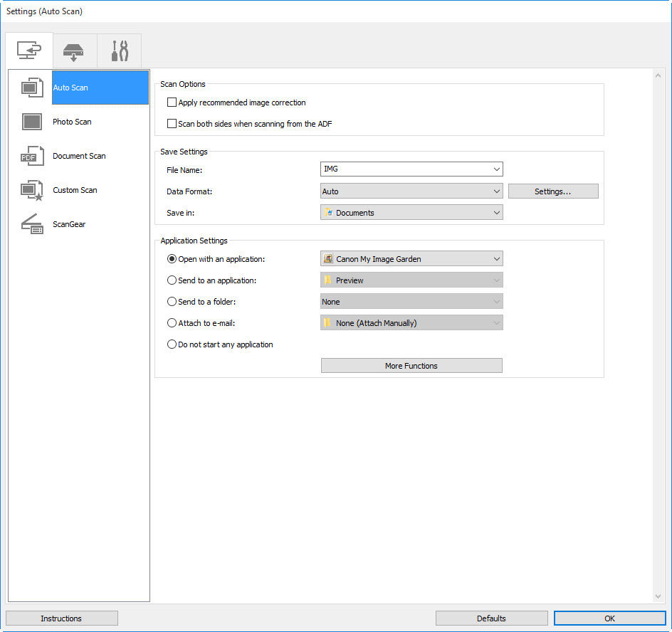Select Auto Scan in the sidebar
This screenshot has height=632, width=672.
70,88
